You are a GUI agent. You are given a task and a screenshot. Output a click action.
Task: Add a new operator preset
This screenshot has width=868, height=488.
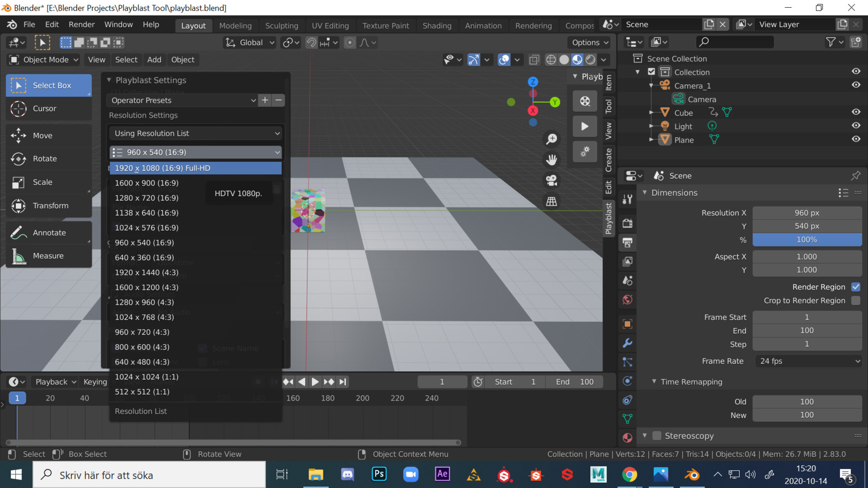pyautogui.click(x=265, y=100)
